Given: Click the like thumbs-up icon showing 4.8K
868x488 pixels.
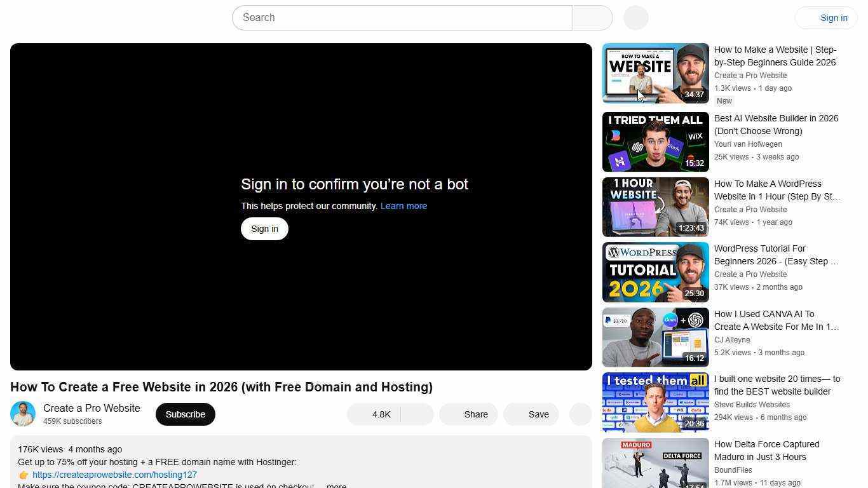Looking at the screenshot, I should coord(374,414).
